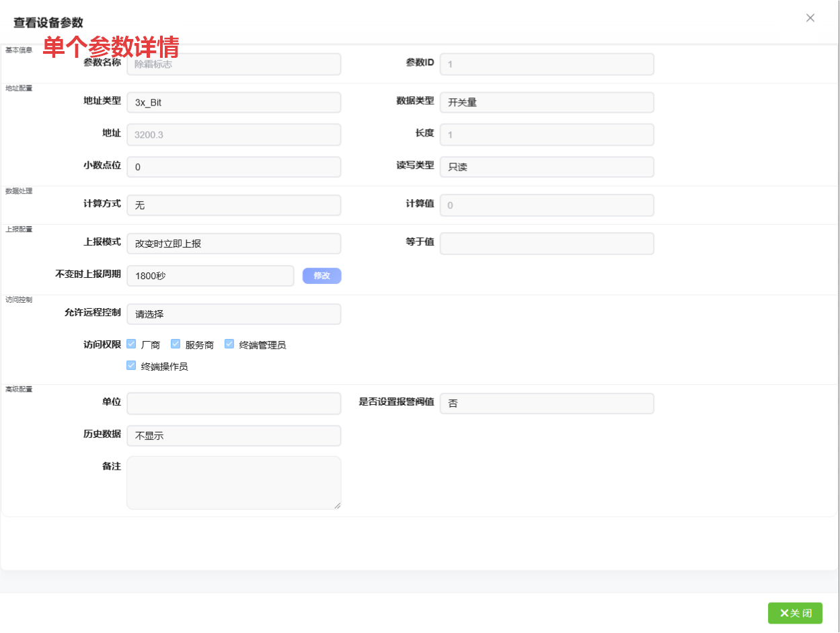This screenshot has width=840, height=633.
Task: Click the 参数ID input field
Action: coord(547,64)
